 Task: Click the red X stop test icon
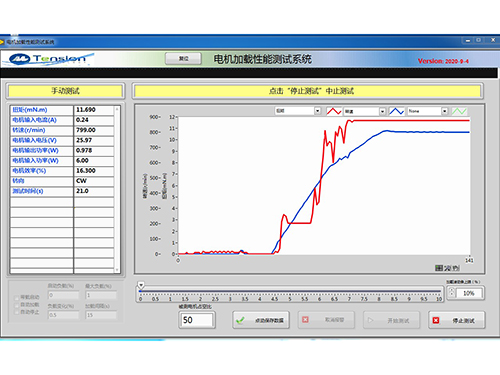click(436, 320)
